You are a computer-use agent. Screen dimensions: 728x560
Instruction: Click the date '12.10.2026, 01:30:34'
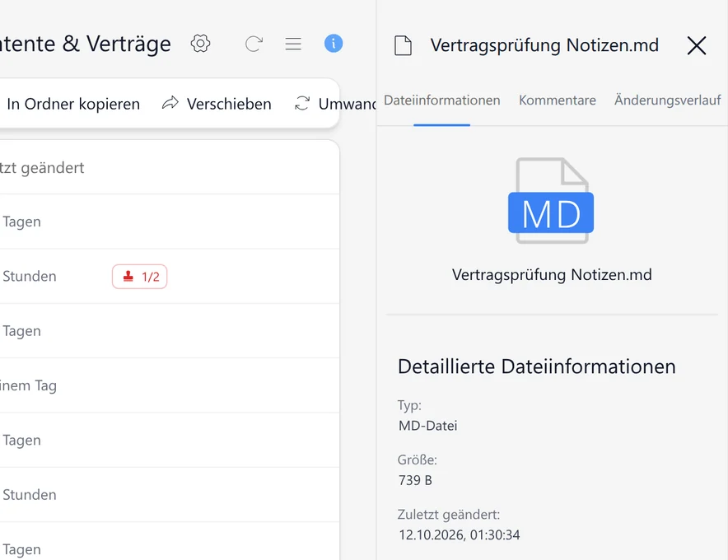pyautogui.click(x=460, y=535)
